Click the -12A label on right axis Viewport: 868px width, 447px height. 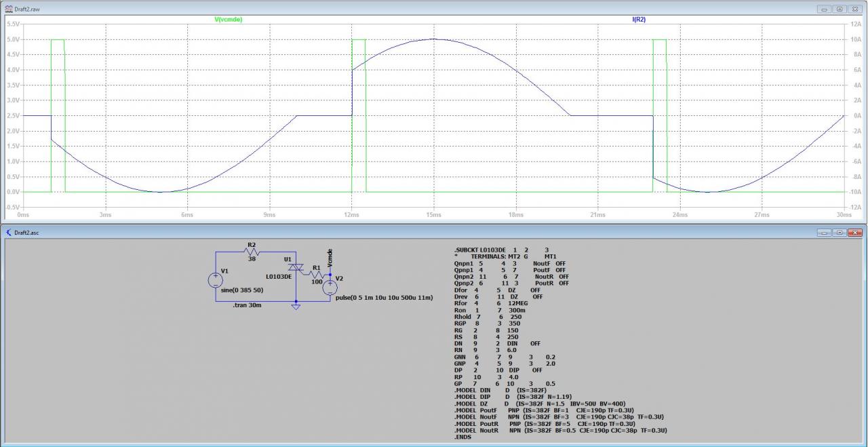click(854, 206)
